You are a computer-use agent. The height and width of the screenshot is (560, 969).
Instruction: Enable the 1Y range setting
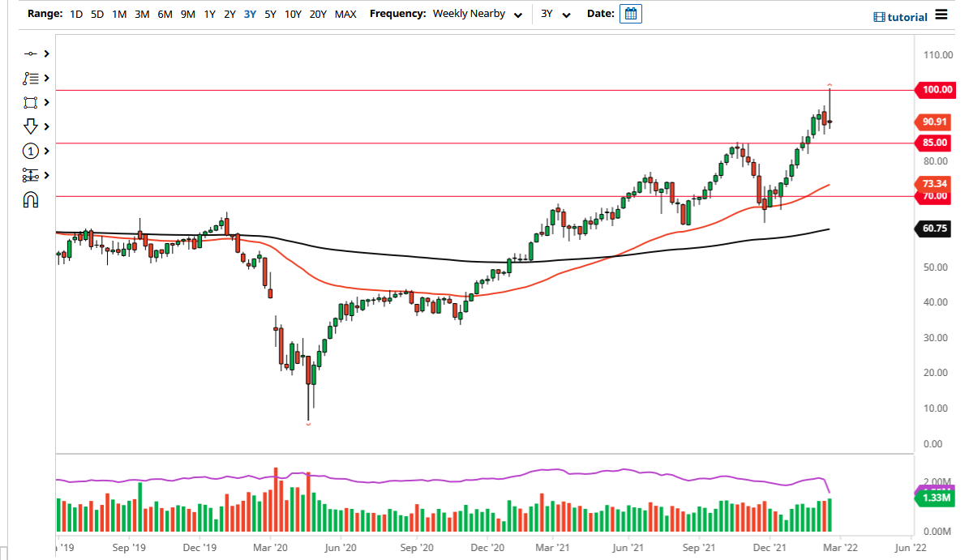(x=208, y=14)
